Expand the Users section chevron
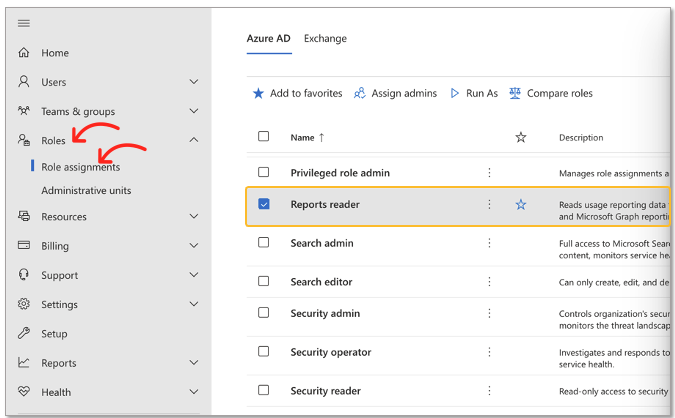The height and width of the screenshot is (418, 675). pos(194,81)
